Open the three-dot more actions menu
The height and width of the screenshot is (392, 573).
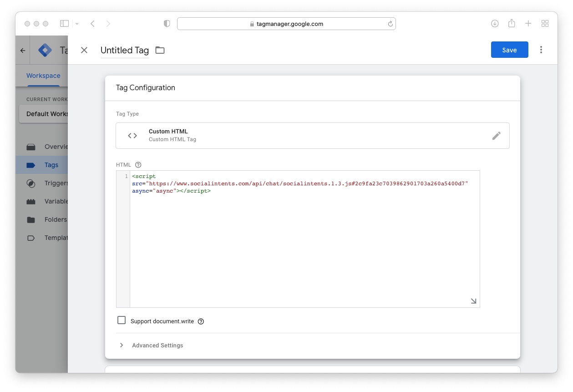tap(541, 50)
